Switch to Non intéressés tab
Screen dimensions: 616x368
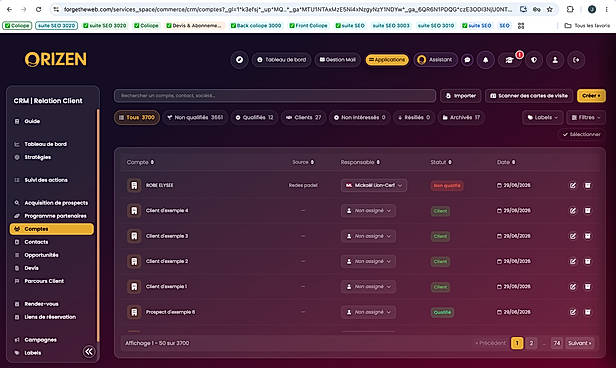coord(359,117)
